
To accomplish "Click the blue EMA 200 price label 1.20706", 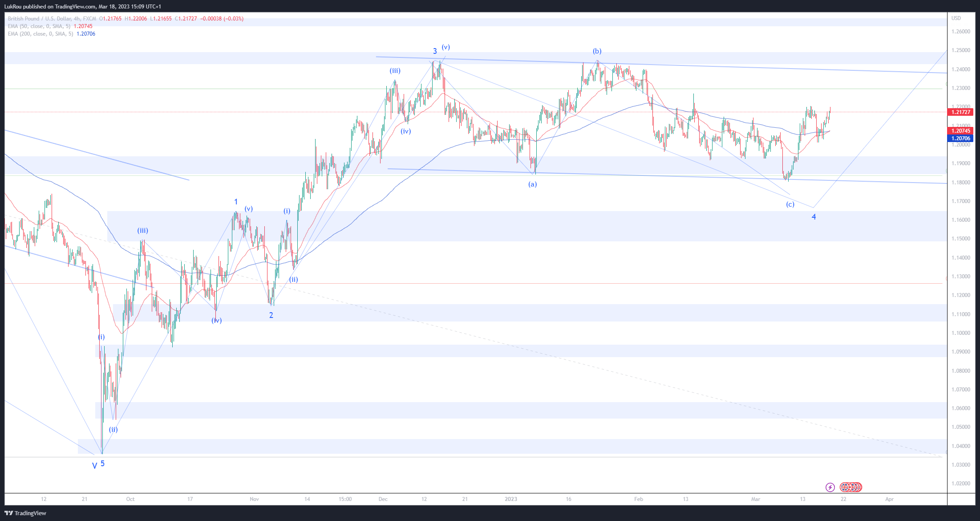I will pyautogui.click(x=961, y=138).
